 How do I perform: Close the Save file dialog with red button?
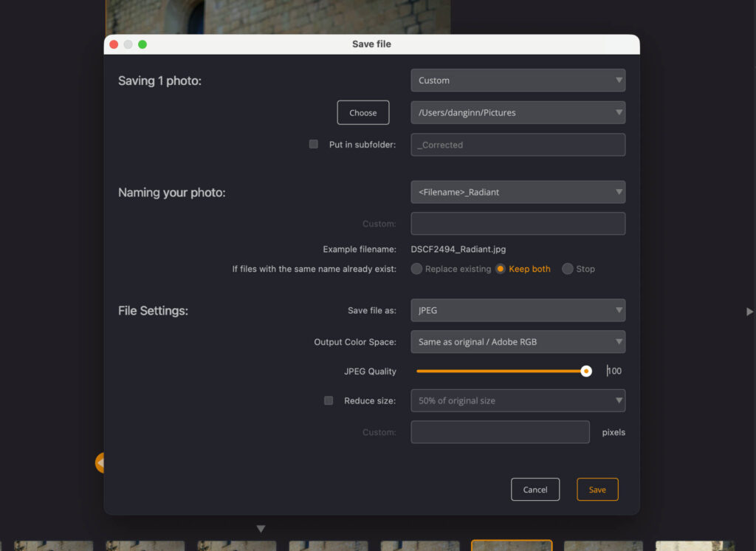(114, 44)
